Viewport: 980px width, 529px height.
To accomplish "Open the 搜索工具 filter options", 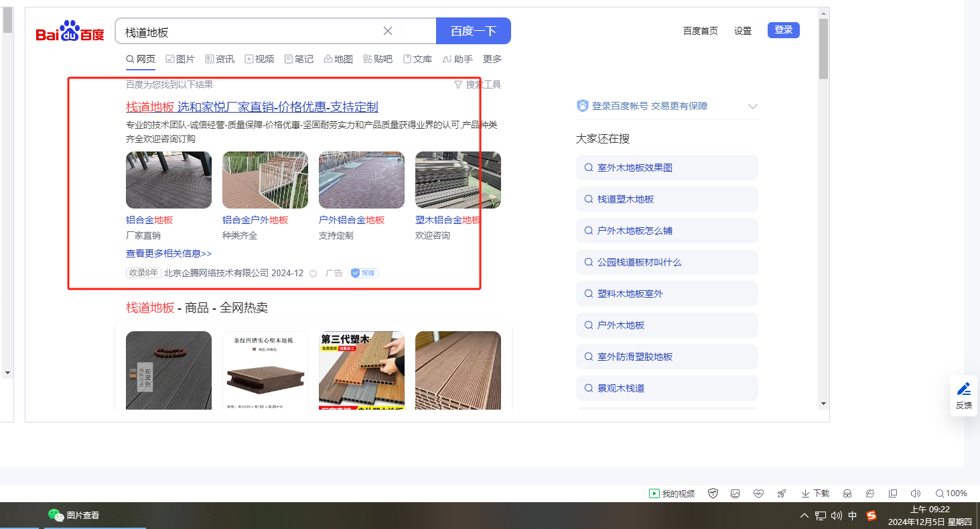I will point(478,84).
